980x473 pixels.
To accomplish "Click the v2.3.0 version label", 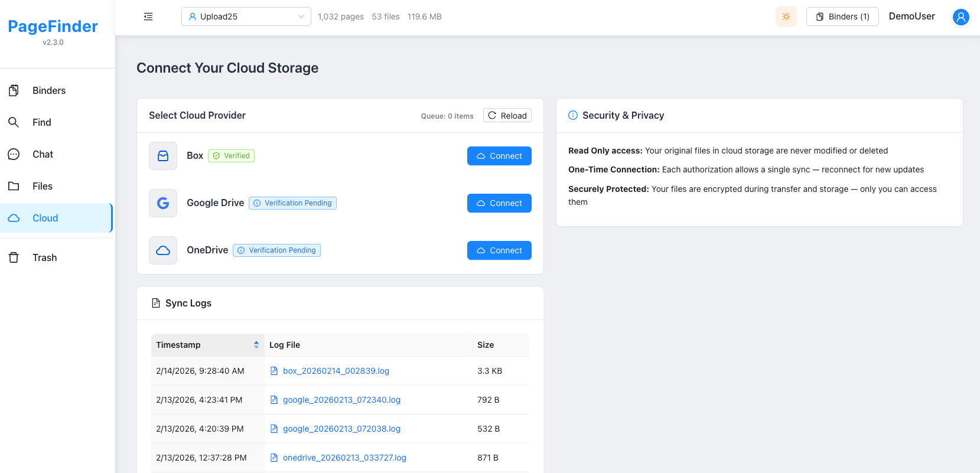I will pyautogui.click(x=53, y=43).
